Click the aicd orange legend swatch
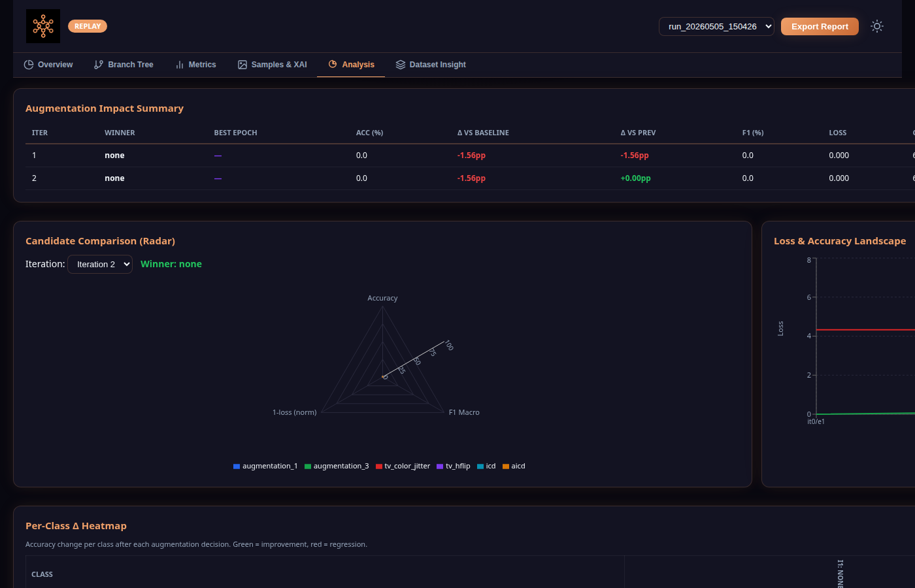Viewport: 915px width, 588px height. 506,466
